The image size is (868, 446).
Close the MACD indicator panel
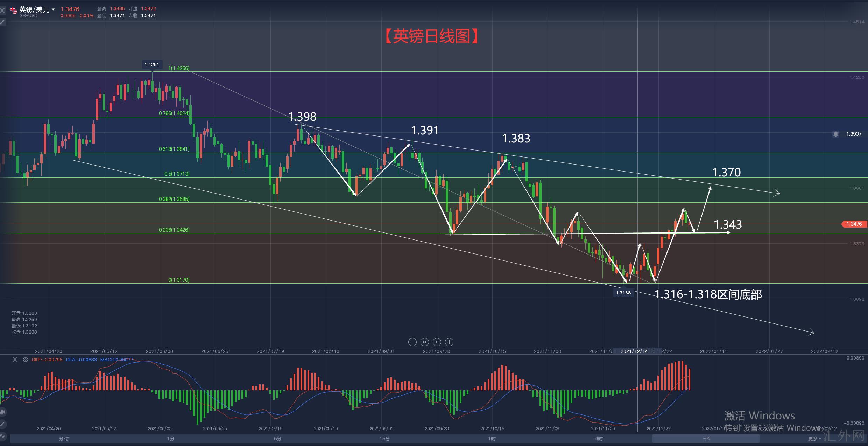[15, 360]
